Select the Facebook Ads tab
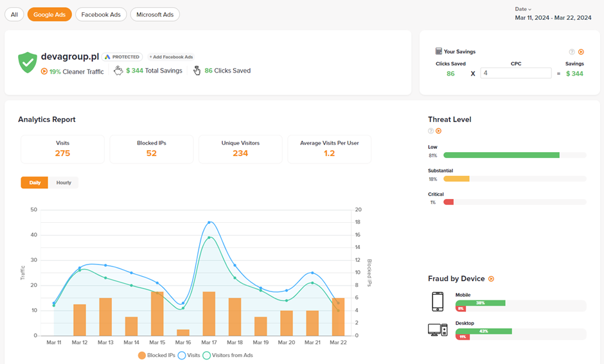 100,14
